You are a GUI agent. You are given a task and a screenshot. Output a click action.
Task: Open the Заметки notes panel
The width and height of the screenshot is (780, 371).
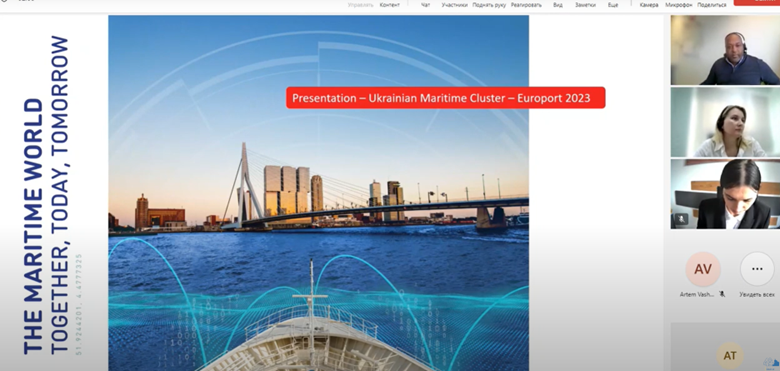click(585, 4)
